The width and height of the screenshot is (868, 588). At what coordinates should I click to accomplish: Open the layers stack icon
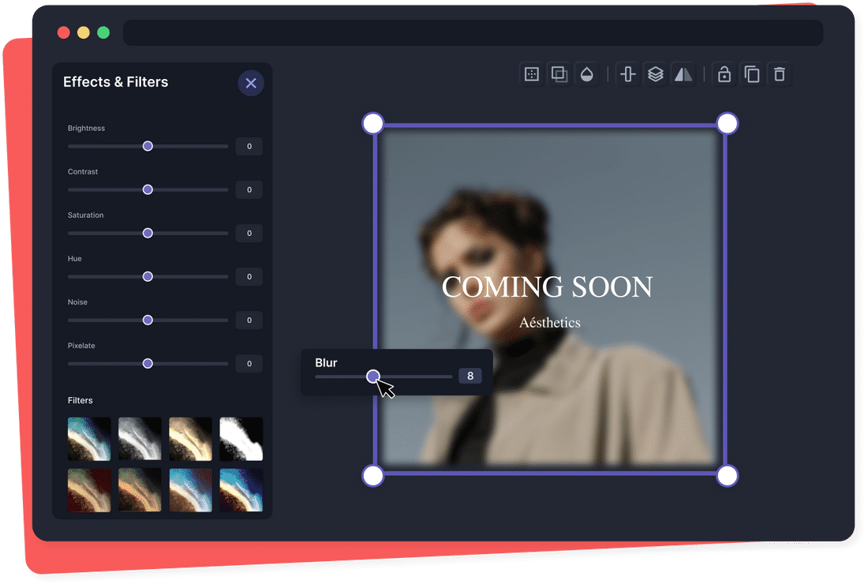click(655, 74)
